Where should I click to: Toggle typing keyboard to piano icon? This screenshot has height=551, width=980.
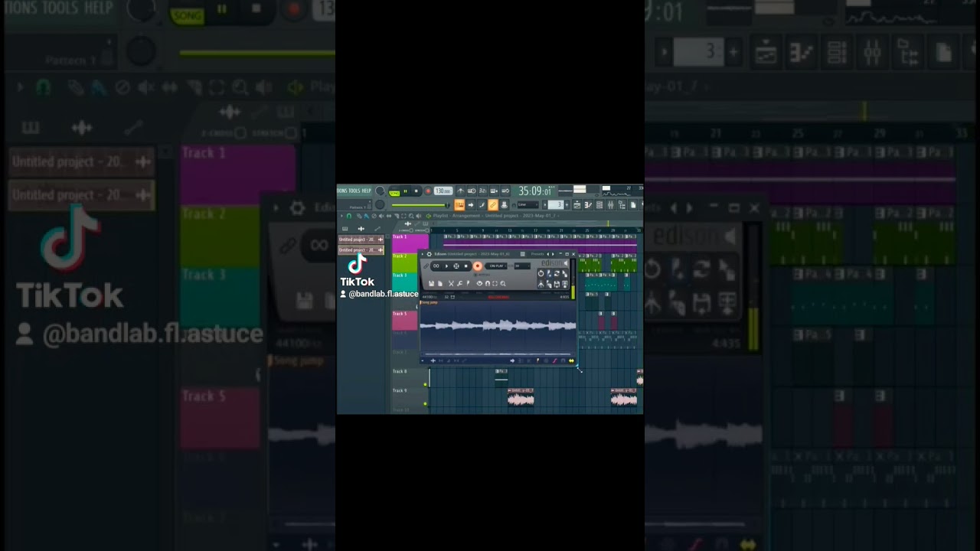click(x=459, y=205)
